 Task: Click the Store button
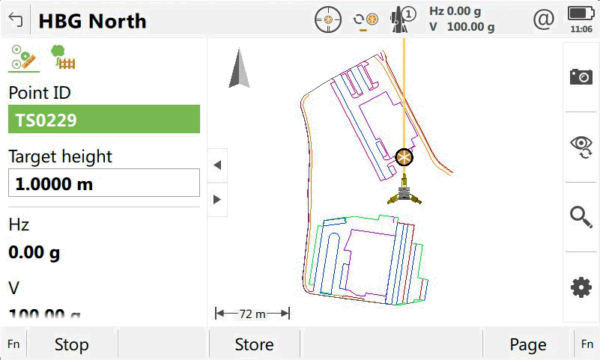pyautogui.click(x=254, y=344)
